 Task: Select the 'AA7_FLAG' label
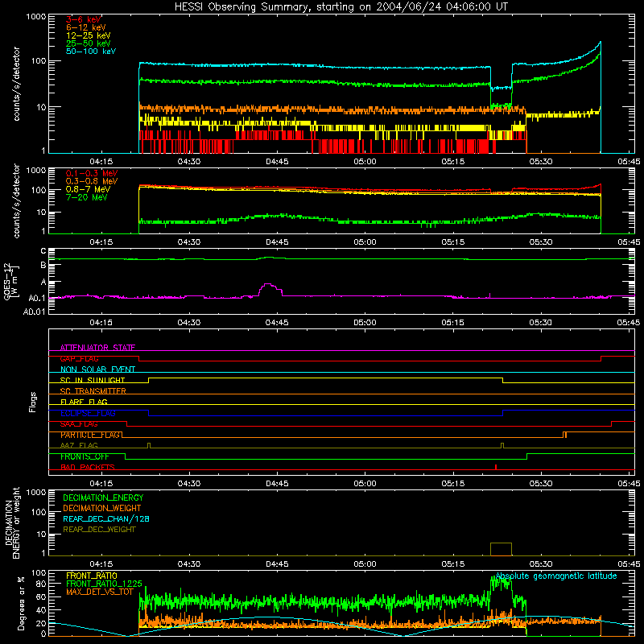pos(79,446)
